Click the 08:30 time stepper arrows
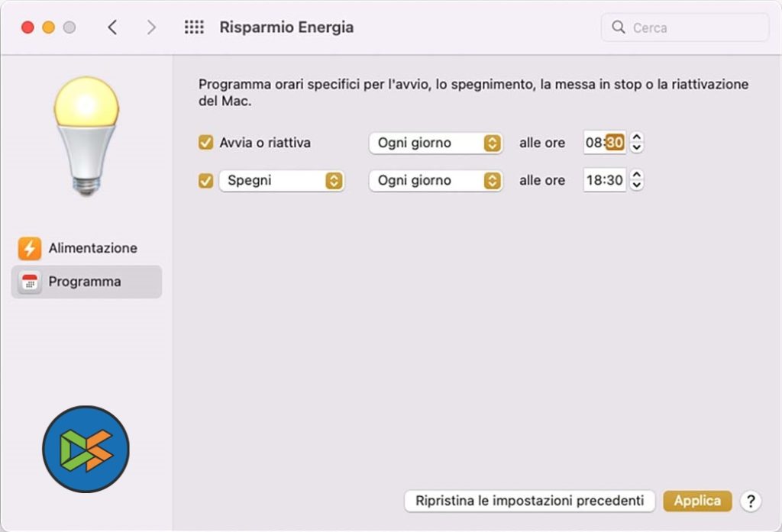782x532 pixels. (637, 143)
